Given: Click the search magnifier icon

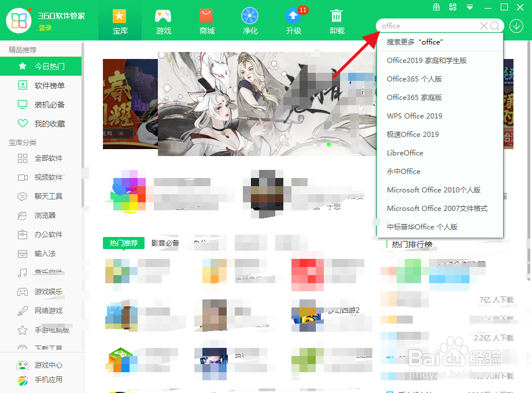Looking at the screenshot, I should (x=494, y=26).
